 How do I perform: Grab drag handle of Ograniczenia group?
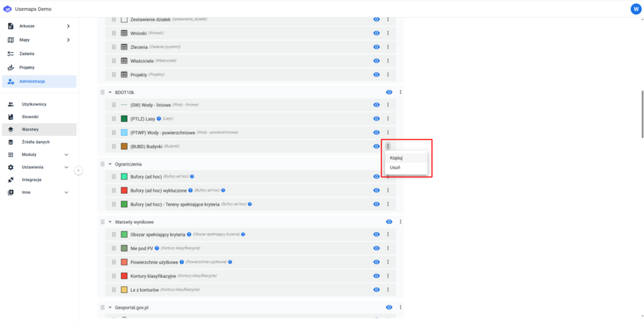(x=103, y=164)
